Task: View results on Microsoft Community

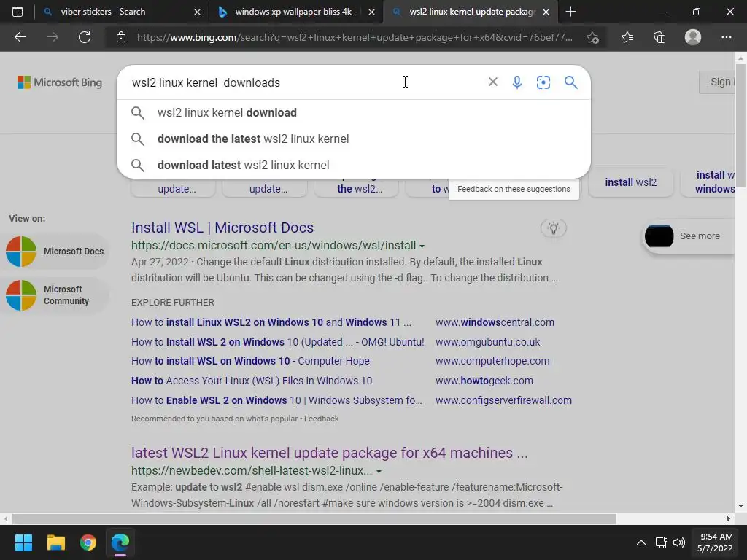Action: (x=55, y=295)
